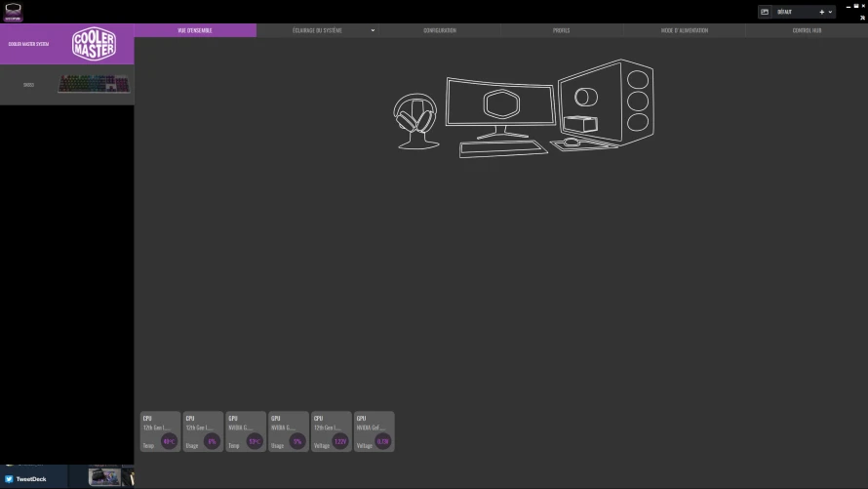The height and width of the screenshot is (489, 868).
Task: Click the profile image icon beside Défaut
Action: [765, 12]
